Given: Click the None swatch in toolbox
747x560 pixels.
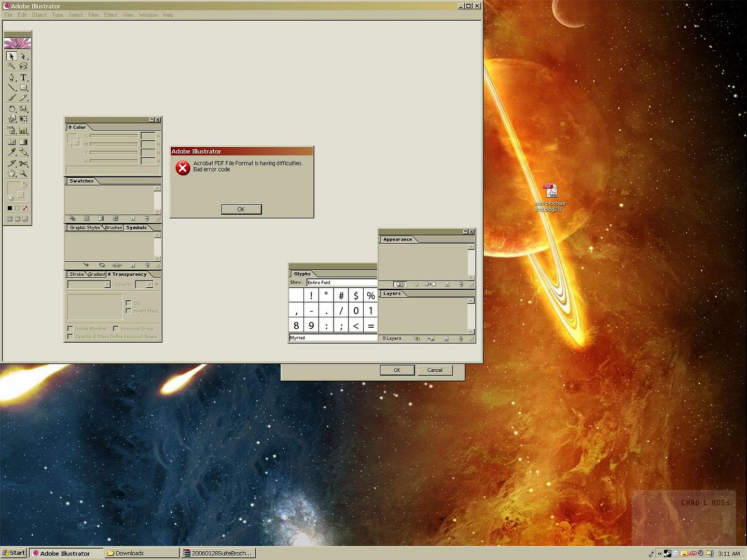Looking at the screenshot, I should [25, 208].
